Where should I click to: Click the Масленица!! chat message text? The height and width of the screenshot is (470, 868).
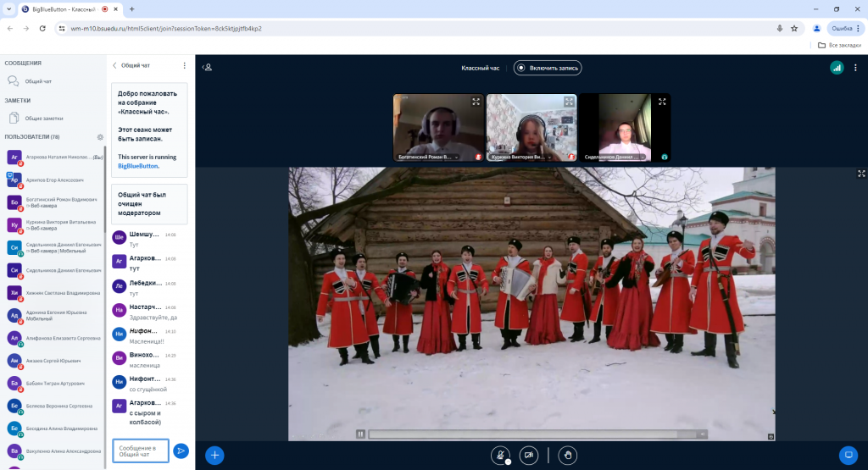[147, 342]
